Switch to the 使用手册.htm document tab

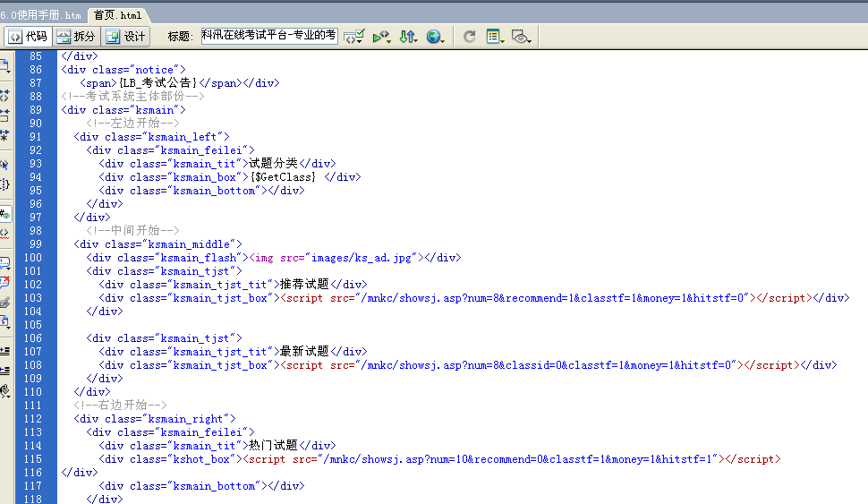click(x=41, y=15)
